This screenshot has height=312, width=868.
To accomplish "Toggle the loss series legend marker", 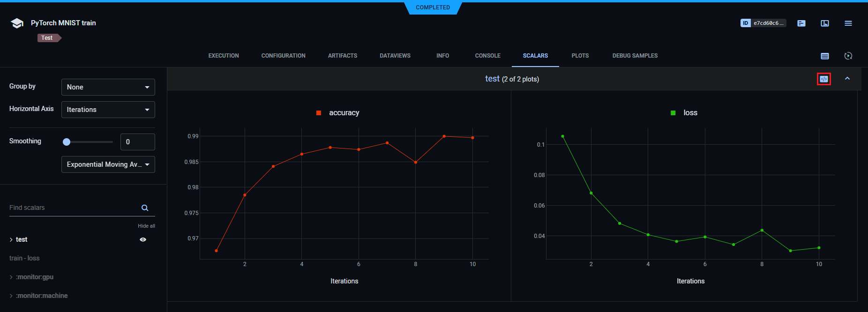I will [673, 113].
